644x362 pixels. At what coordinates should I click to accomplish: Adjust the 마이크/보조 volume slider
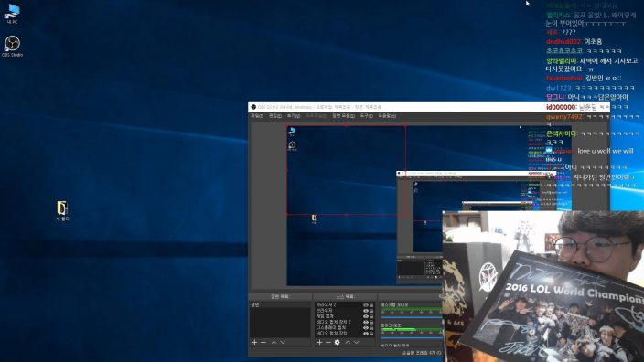point(411,337)
